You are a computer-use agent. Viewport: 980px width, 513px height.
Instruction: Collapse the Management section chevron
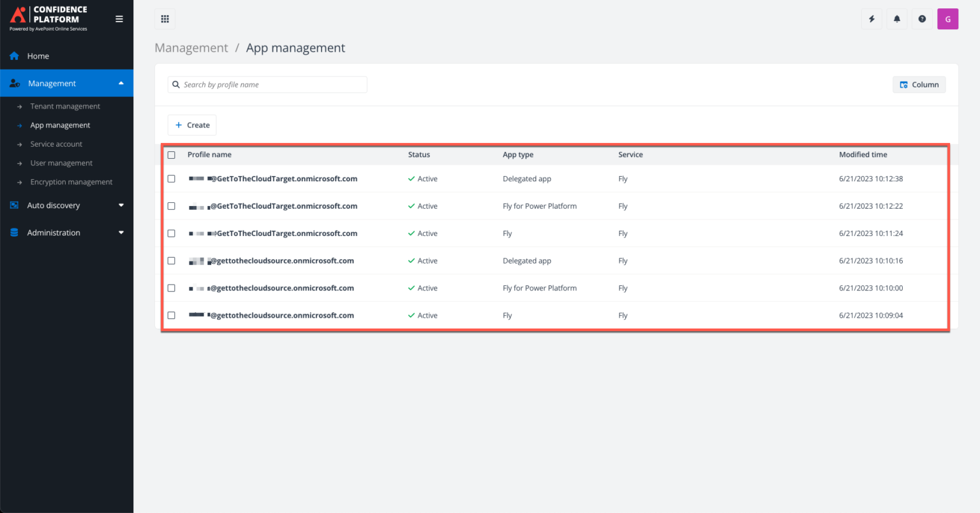[121, 82]
